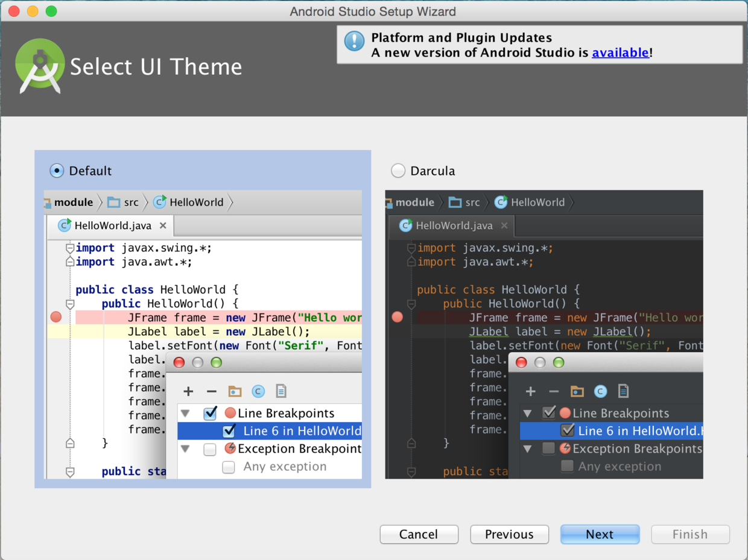This screenshot has height=560, width=748.
Task: Select the Default theme radio button
Action: (x=57, y=171)
